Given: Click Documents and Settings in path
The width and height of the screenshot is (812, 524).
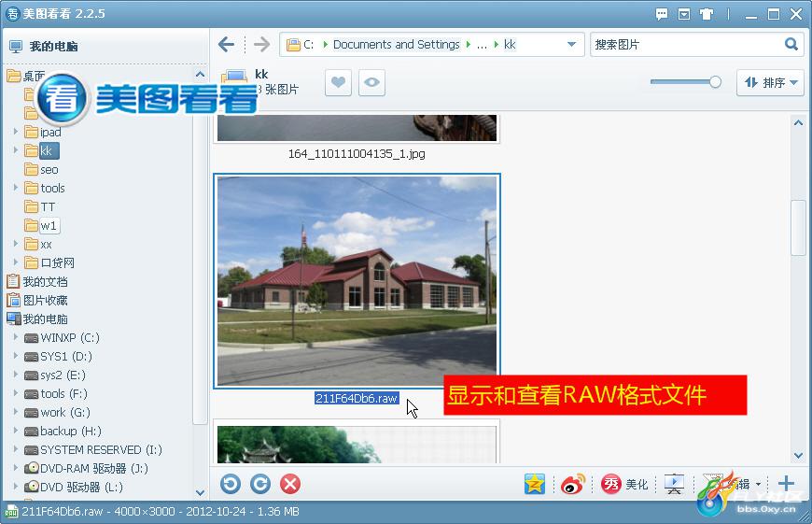Looking at the screenshot, I should pyautogui.click(x=396, y=45).
